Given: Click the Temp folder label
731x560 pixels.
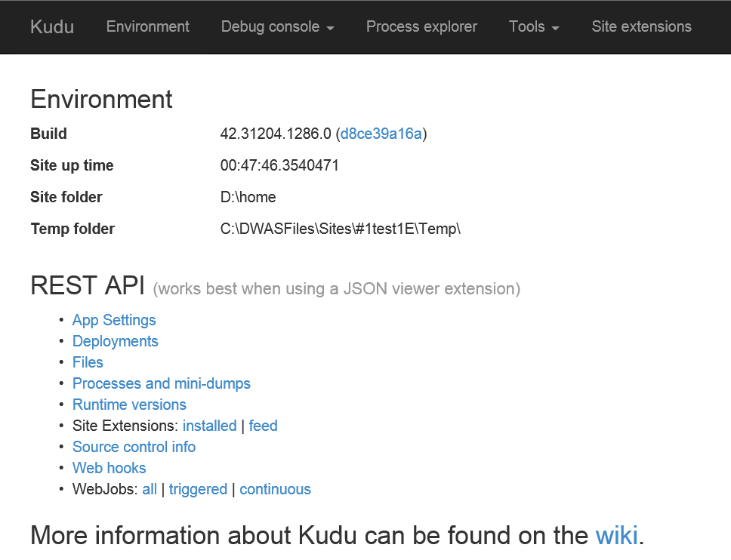Looking at the screenshot, I should (x=72, y=229).
